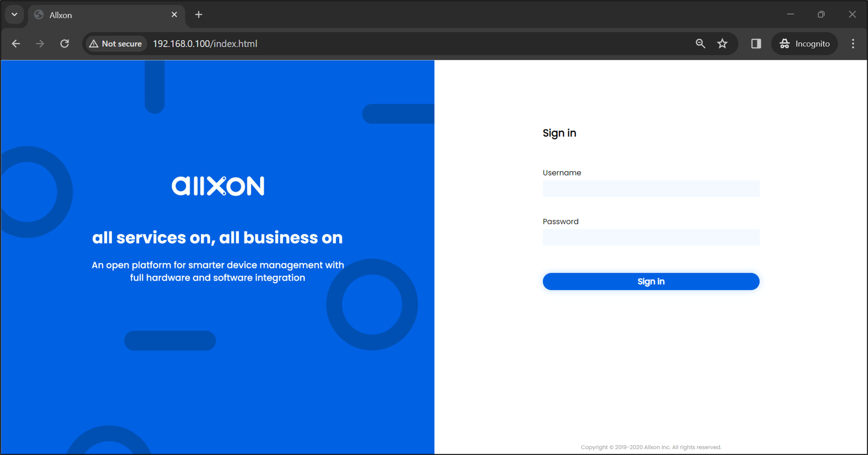
Task: Click the address bar URL
Action: [x=205, y=44]
